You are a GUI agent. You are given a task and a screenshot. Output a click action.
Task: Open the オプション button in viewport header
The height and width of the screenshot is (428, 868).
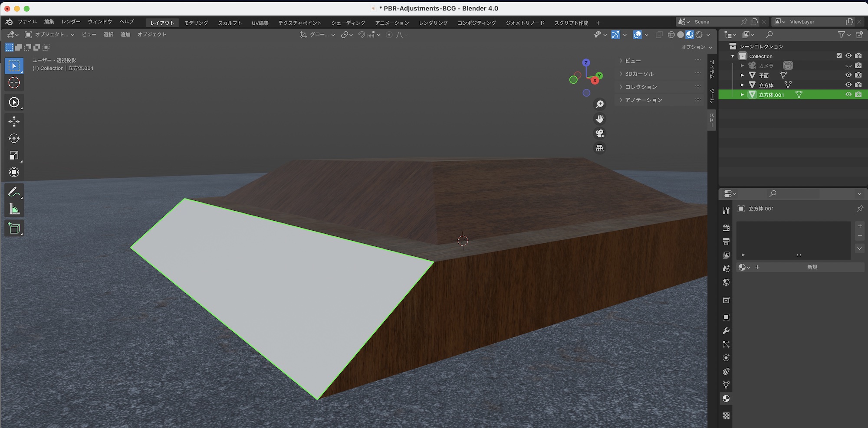[696, 47]
